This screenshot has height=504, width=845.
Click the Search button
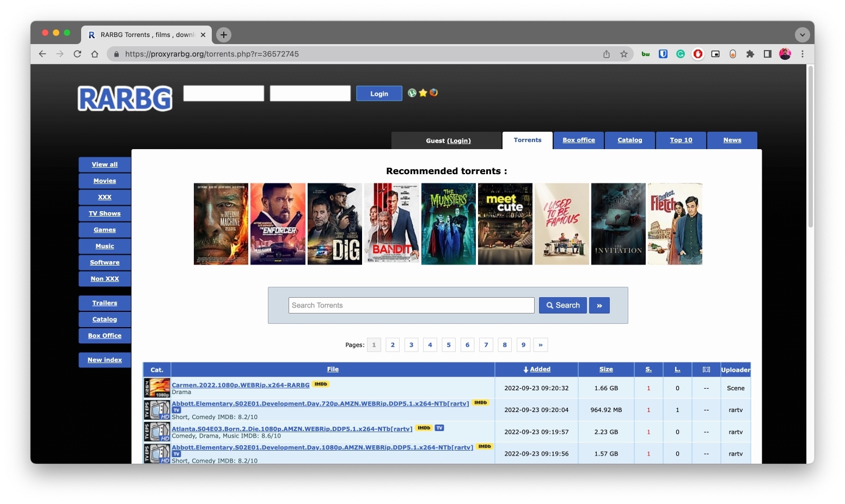(563, 305)
